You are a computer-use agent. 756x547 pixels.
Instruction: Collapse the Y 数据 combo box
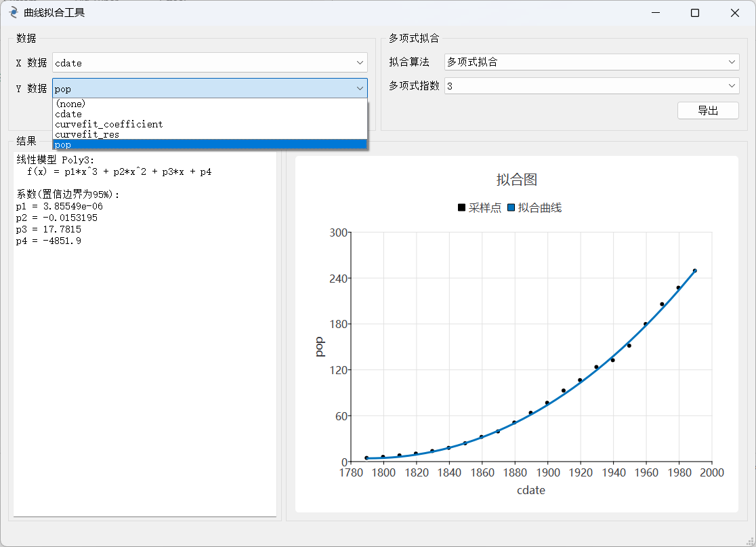pos(359,89)
